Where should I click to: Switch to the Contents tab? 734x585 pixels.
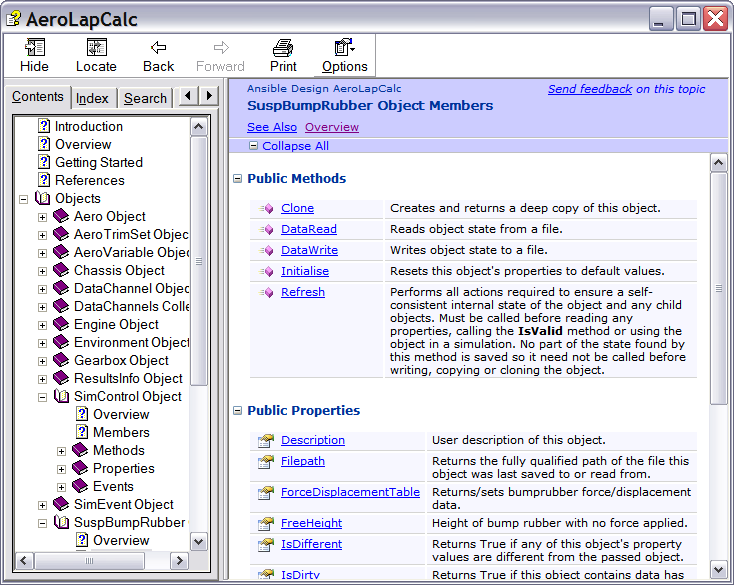[37, 96]
